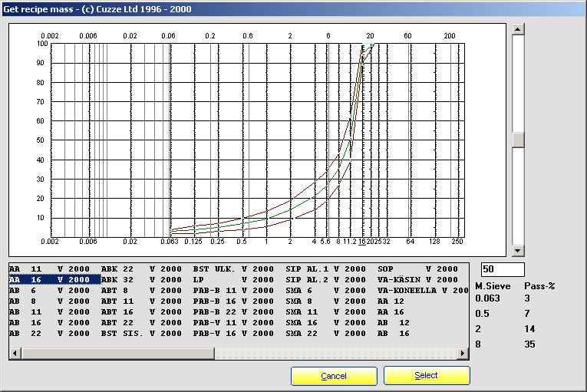
Task: Click pass percentage value 35
Action: 529,344
